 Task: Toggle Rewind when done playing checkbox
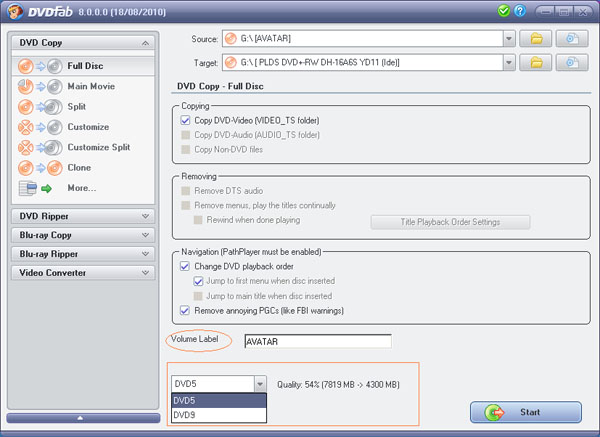(198, 220)
